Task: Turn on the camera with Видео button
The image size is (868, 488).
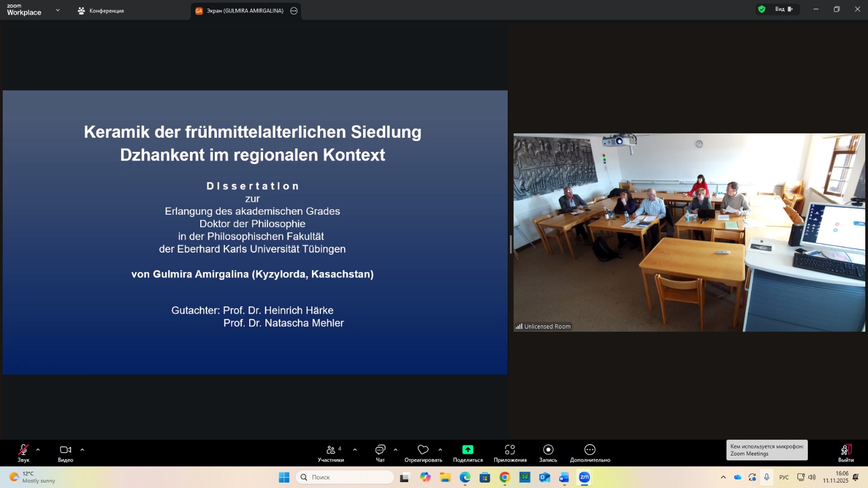Action: tap(66, 452)
